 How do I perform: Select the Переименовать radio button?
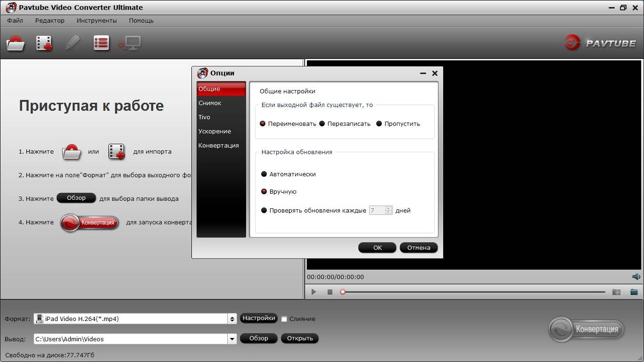pyautogui.click(x=263, y=123)
